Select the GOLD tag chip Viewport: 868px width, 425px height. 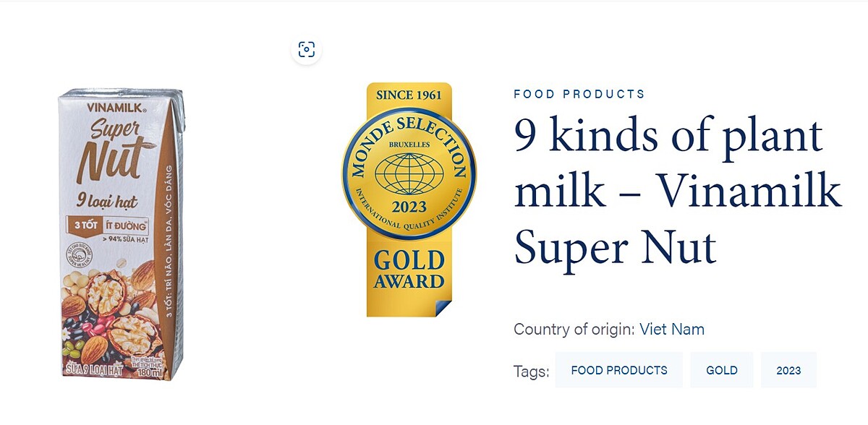tap(722, 370)
